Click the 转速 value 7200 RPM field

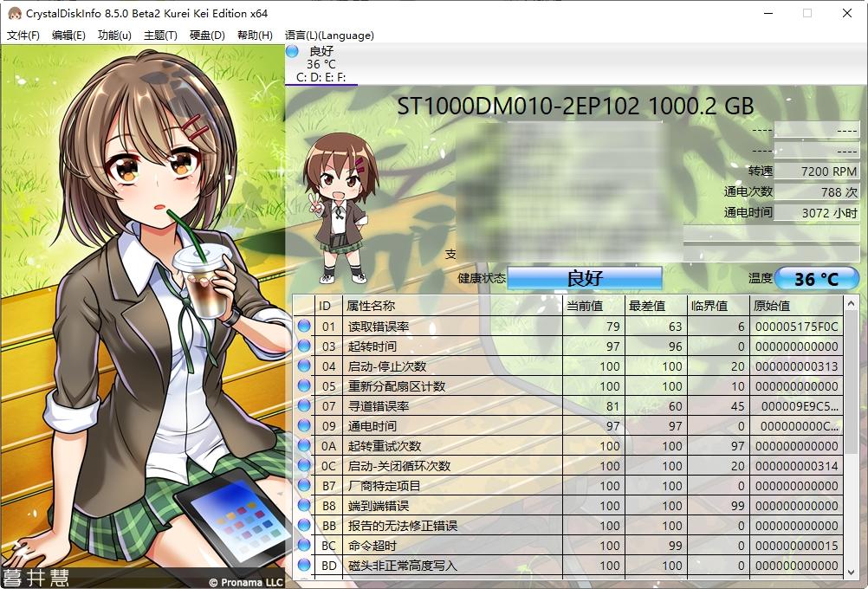[817, 171]
